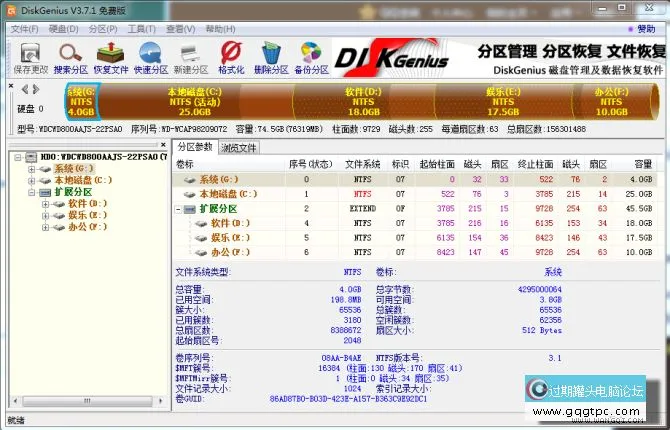Click the 198.8MB used space value
The height and width of the screenshot is (430, 670).
pyautogui.click(x=346, y=300)
